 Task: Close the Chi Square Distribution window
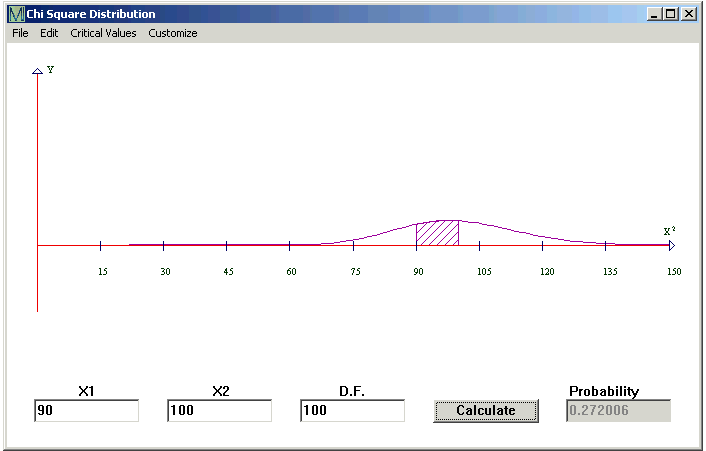point(689,14)
